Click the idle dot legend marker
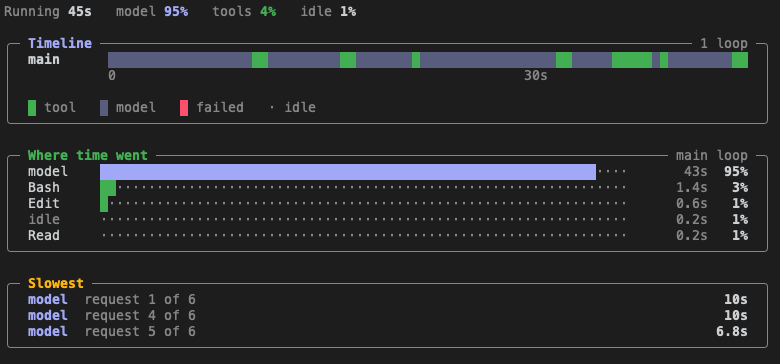 point(272,108)
